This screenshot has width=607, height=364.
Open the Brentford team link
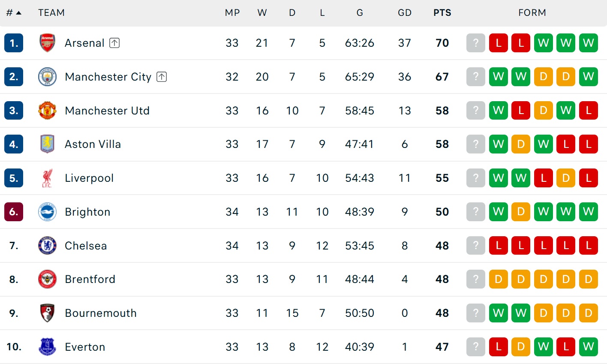pos(90,280)
